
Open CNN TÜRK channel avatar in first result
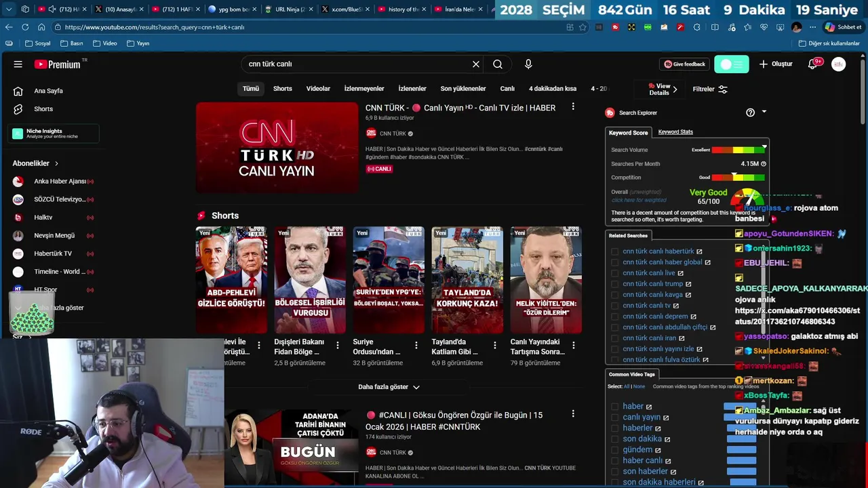pyautogui.click(x=371, y=134)
